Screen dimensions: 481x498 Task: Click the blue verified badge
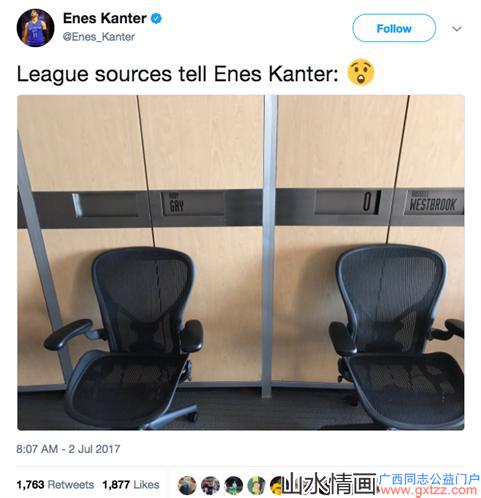point(156,18)
